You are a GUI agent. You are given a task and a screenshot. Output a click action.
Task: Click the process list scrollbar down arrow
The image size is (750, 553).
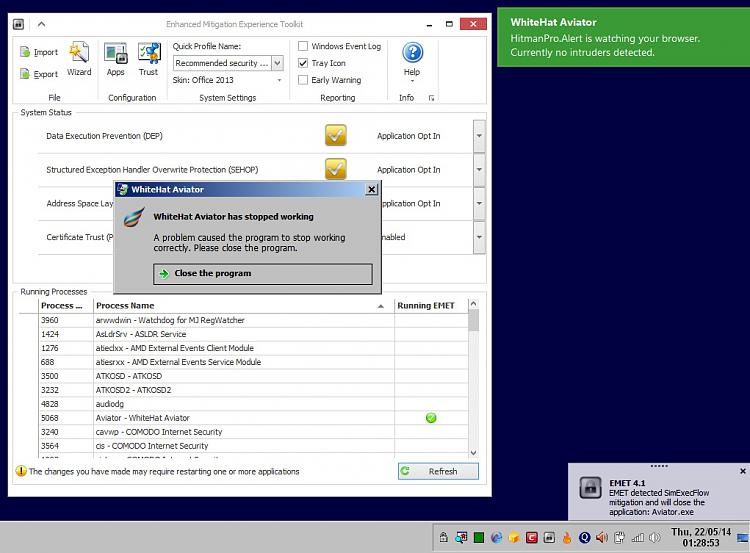[x=474, y=453]
